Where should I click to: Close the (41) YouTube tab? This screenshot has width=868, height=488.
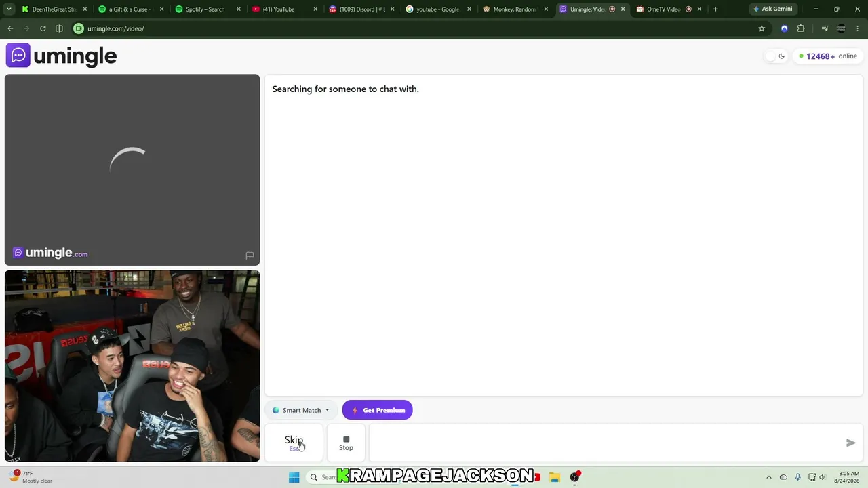click(315, 9)
